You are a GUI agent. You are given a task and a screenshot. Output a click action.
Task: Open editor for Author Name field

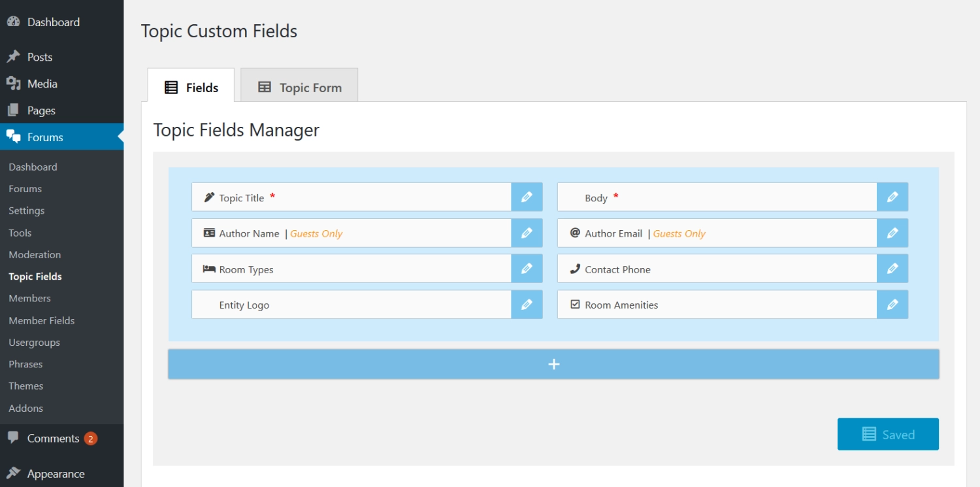pos(527,233)
